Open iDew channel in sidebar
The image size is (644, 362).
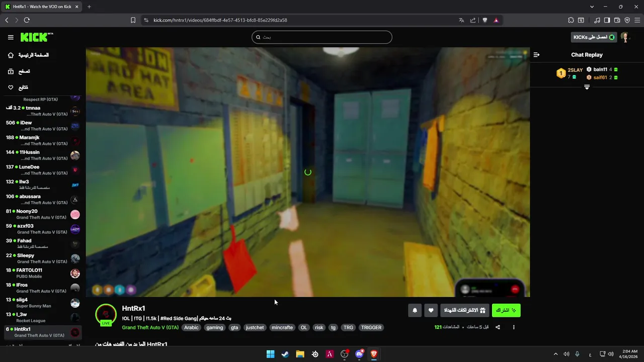click(43, 126)
